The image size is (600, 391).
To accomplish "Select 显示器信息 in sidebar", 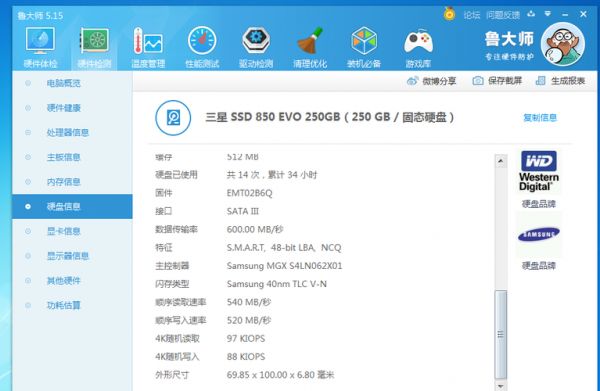I will tap(72, 256).
